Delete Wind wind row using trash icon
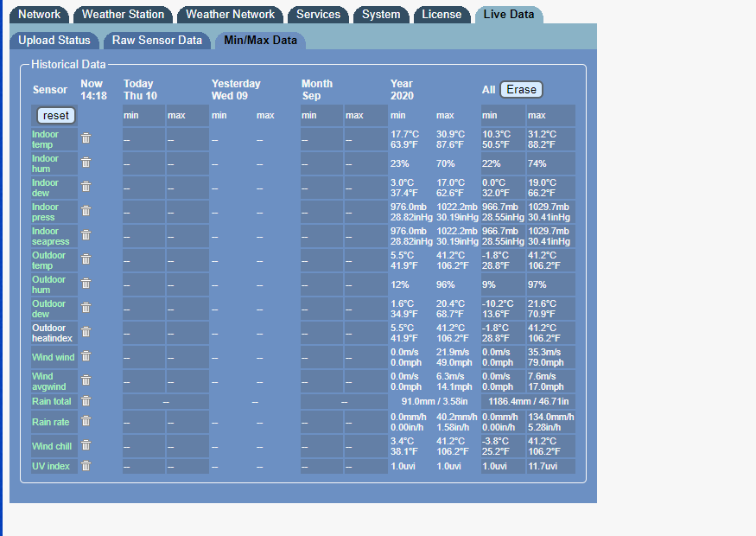The width and height of the screenshot is (756, 536). pyautogui.click(x=86, y=356)
